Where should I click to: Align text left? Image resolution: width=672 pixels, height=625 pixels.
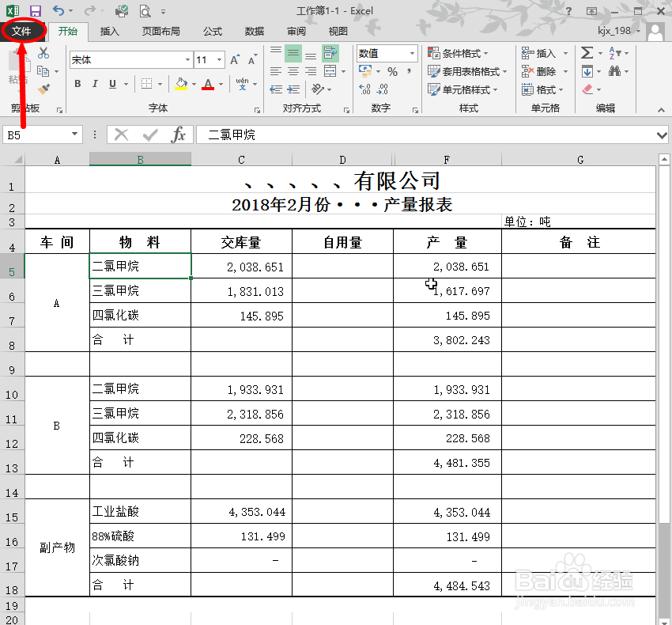point(276,71)
